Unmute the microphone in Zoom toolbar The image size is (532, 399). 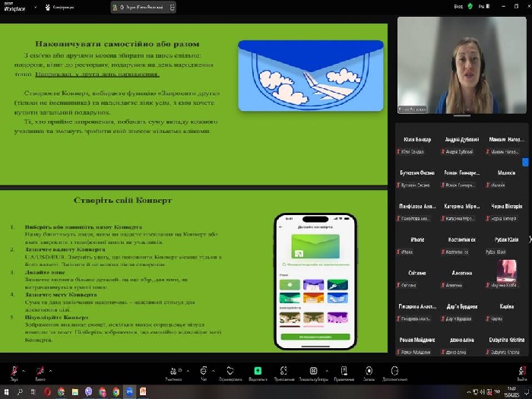[13, 370]
